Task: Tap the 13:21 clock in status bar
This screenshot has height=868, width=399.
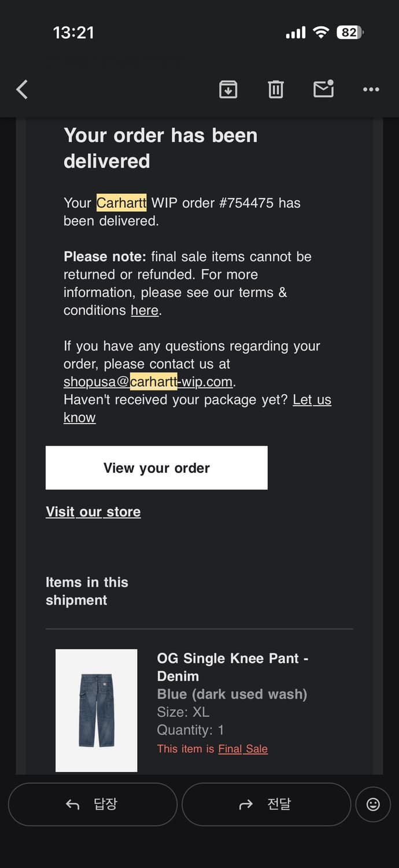Action: (x=73, y=32)
